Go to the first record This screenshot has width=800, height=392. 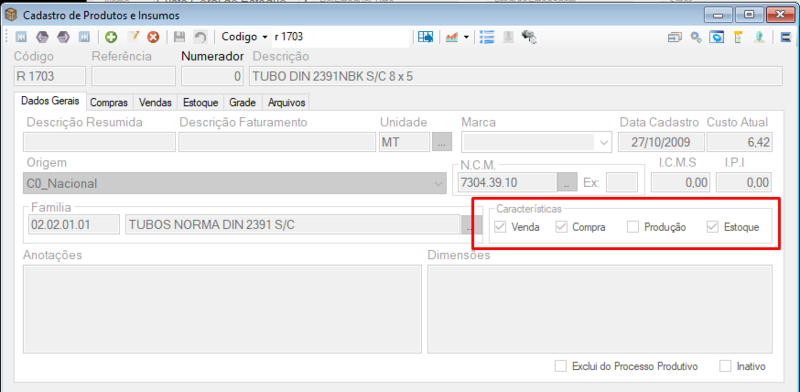22,37
